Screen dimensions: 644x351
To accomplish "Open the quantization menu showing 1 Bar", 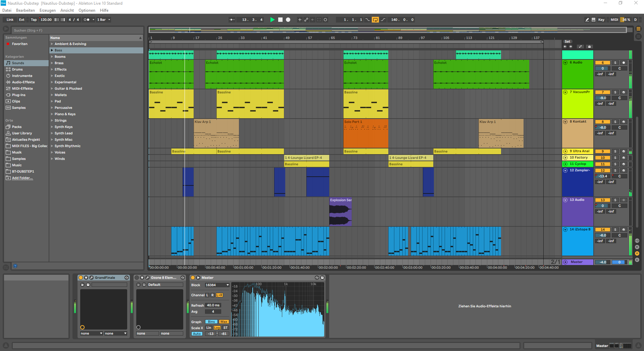I will (x=103, y=20).
